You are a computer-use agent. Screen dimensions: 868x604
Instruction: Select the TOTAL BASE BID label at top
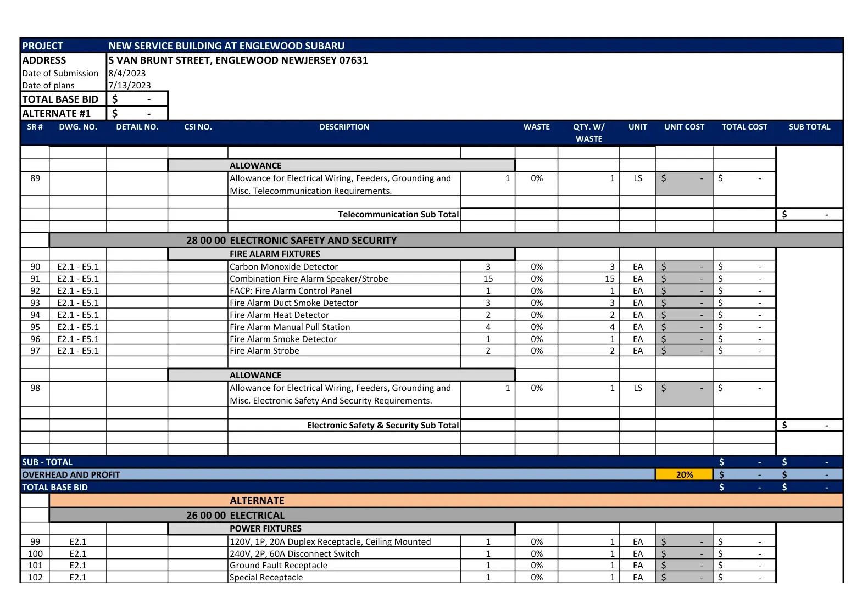click(x=63, y=99)
